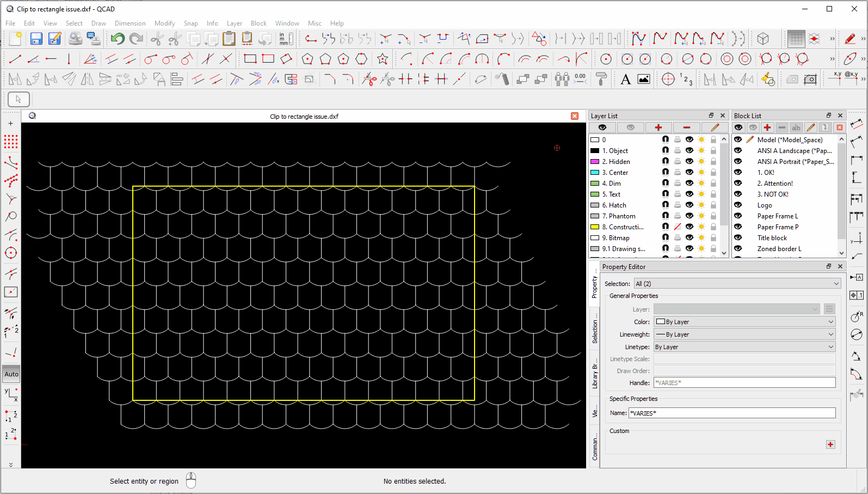Viewport: 868px width, 494px height.
Task: Open the Dimension menu
Action: click(x=130, y=23)
